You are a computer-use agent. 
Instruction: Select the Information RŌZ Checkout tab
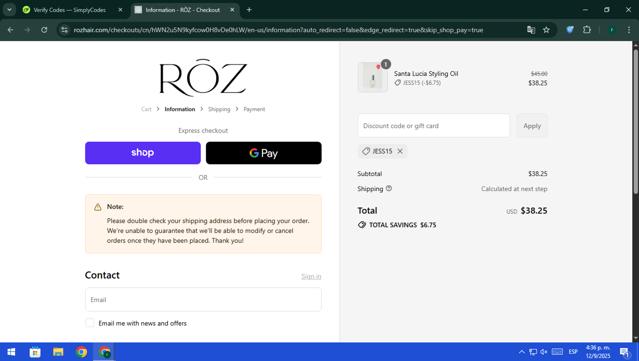(183, 10)
